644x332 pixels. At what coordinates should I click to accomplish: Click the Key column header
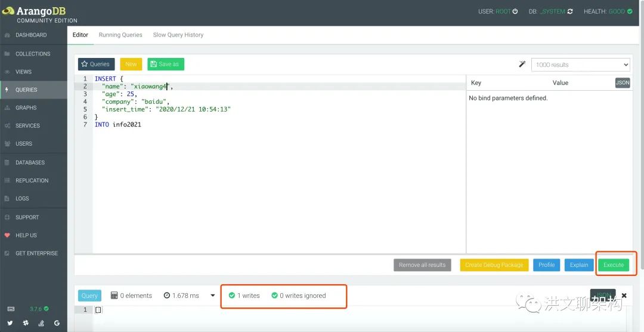point(476,82)
